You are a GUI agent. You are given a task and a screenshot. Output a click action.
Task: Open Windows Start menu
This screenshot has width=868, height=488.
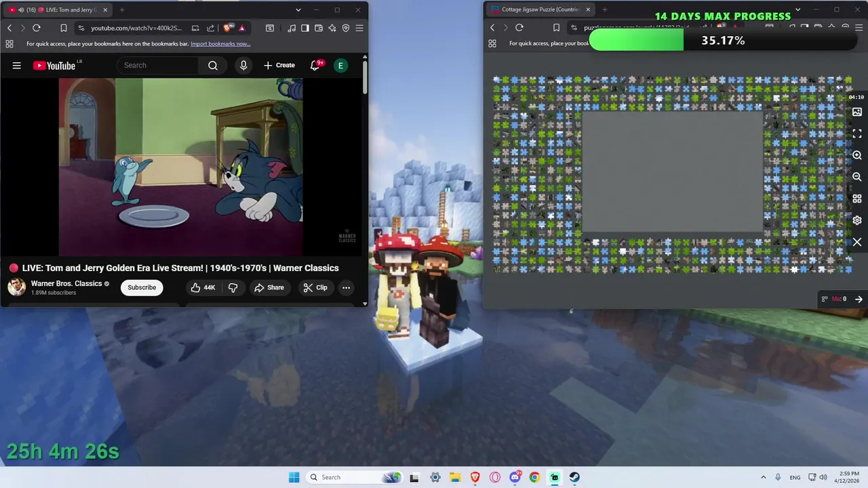click(294, 477)
